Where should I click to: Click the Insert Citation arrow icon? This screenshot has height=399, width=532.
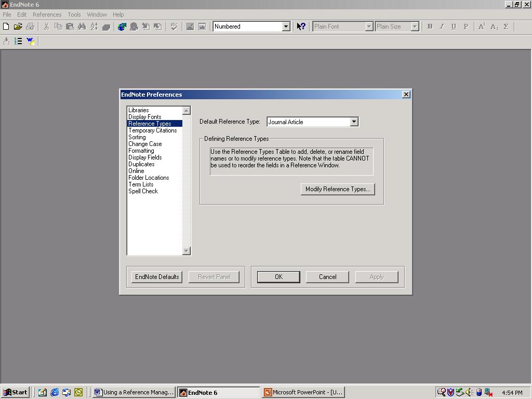(x=6, y=42)
